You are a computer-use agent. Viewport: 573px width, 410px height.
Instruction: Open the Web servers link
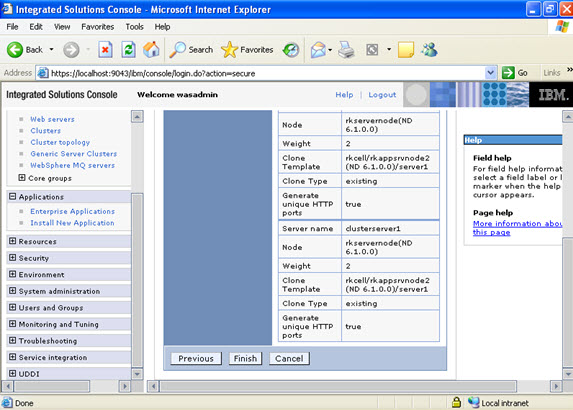(52, 119)
